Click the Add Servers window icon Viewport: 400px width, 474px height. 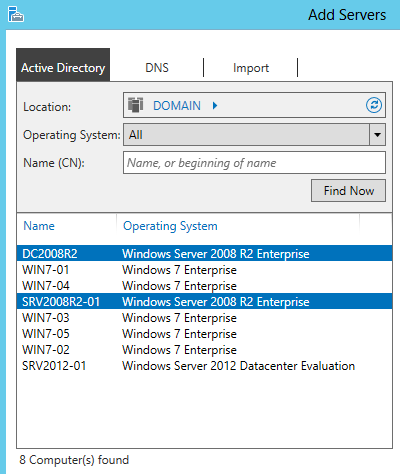(x=16, y=14)
